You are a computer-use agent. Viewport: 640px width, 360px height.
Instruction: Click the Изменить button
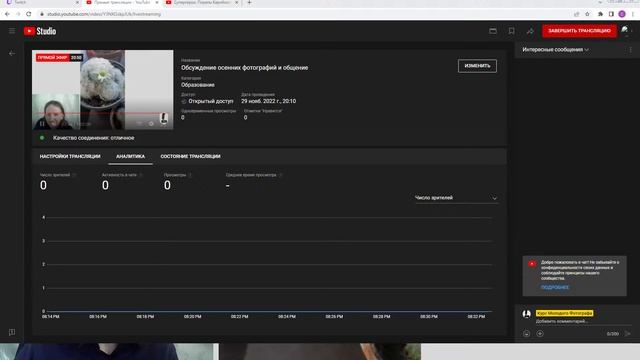tap(477, 66)
